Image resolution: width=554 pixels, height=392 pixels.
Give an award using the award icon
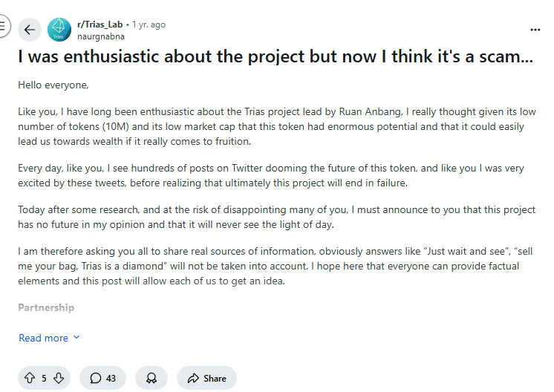tap(151, 378)
